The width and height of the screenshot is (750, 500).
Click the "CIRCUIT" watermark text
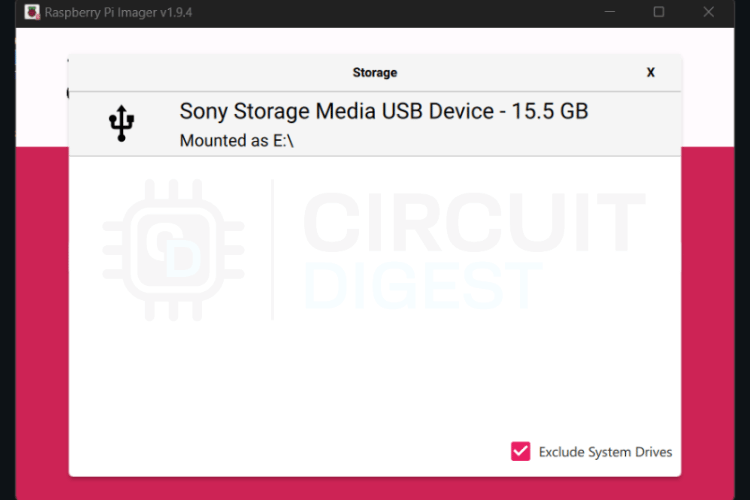coord(474,222)
